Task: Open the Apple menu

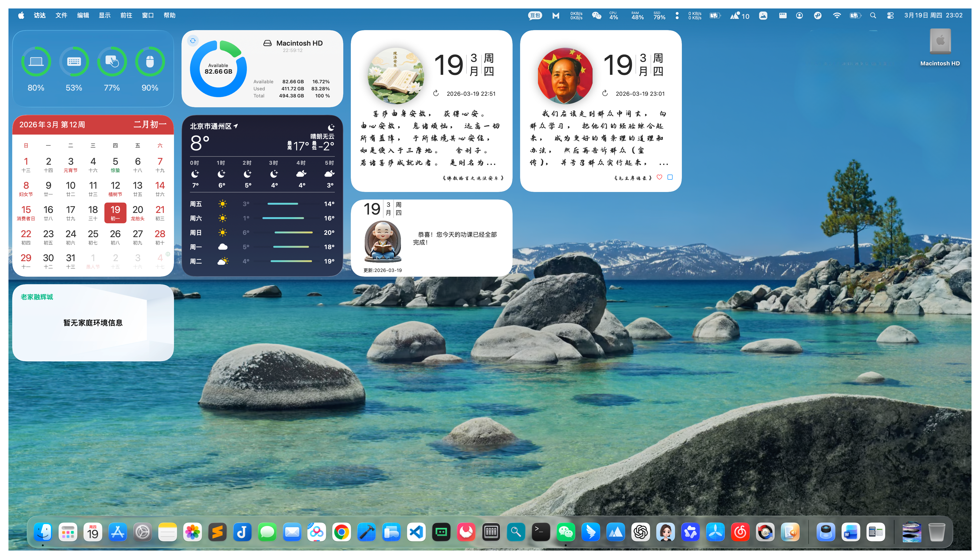Action: click(21, 15)
